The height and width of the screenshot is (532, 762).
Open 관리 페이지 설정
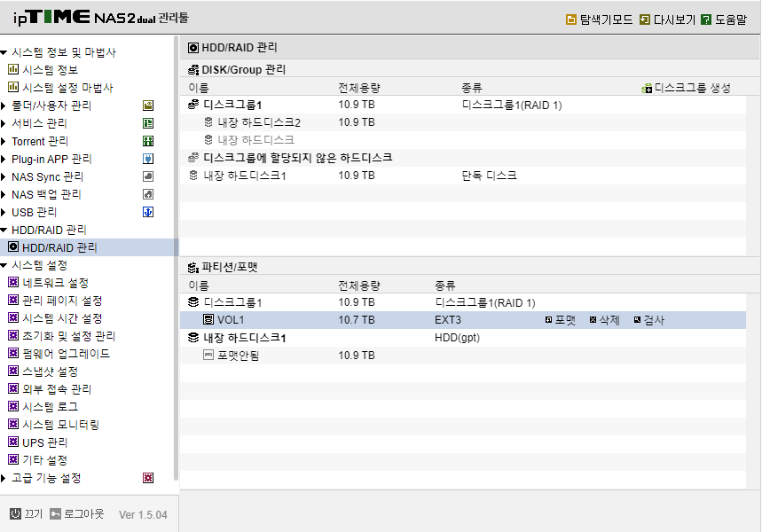tap(62, 301)
